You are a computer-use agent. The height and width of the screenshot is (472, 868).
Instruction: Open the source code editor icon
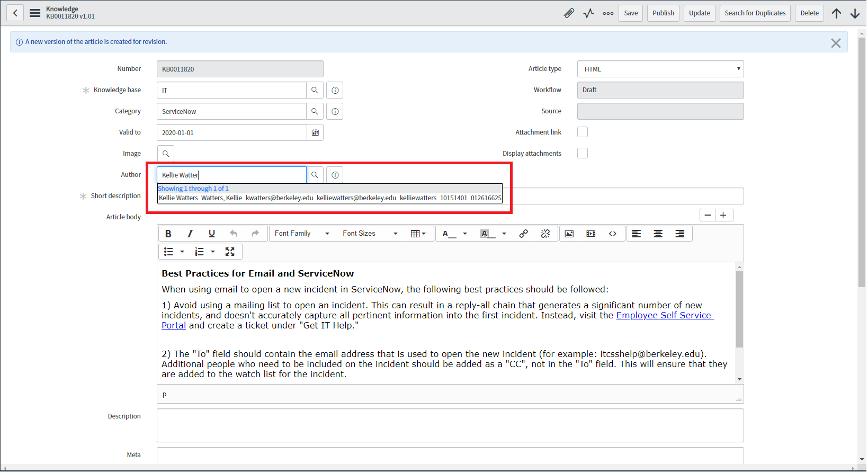[x=613, y=234]
